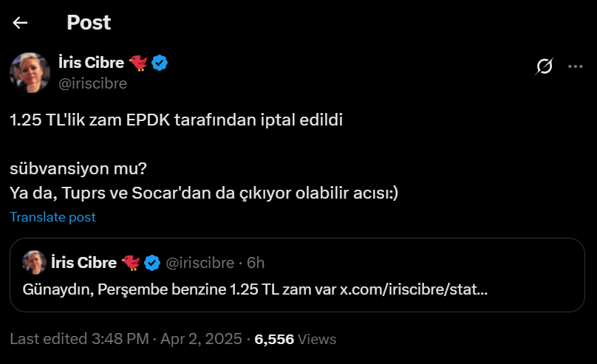Open the @iriscibre handle under author name

pyautogui.click(x=92, y=83)
